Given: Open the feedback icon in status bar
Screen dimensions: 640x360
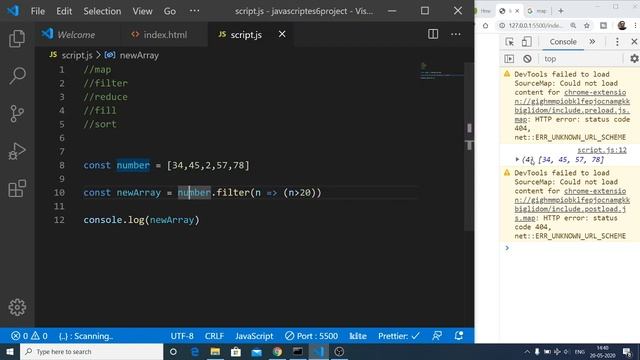Looking at the screenshot, I should (x=437, y=336).
